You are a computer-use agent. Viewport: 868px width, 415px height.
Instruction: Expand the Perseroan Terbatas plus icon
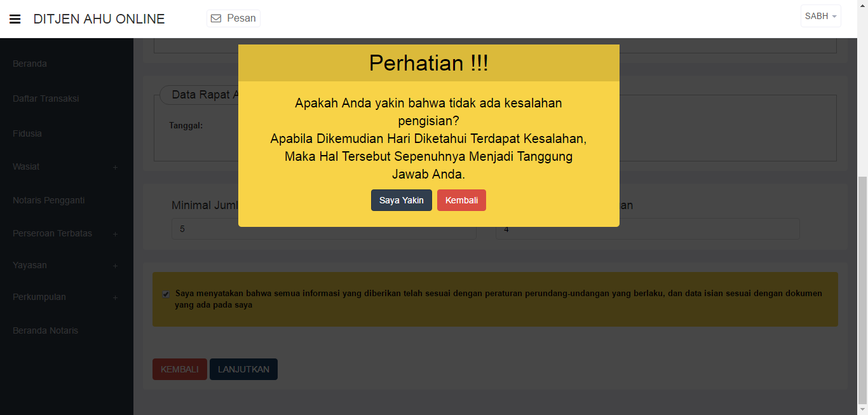pyautogui.click(x=115, y=234)
